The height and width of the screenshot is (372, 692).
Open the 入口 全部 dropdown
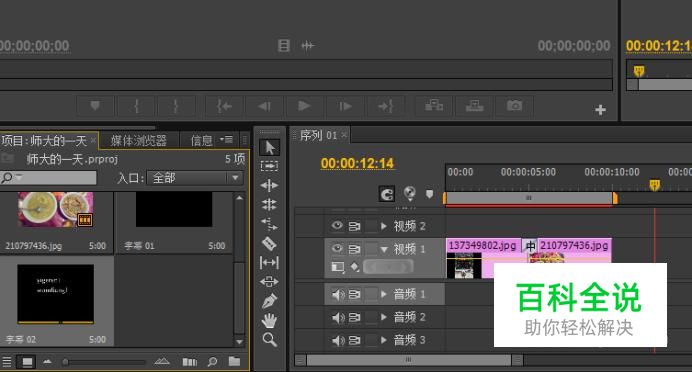195,178
